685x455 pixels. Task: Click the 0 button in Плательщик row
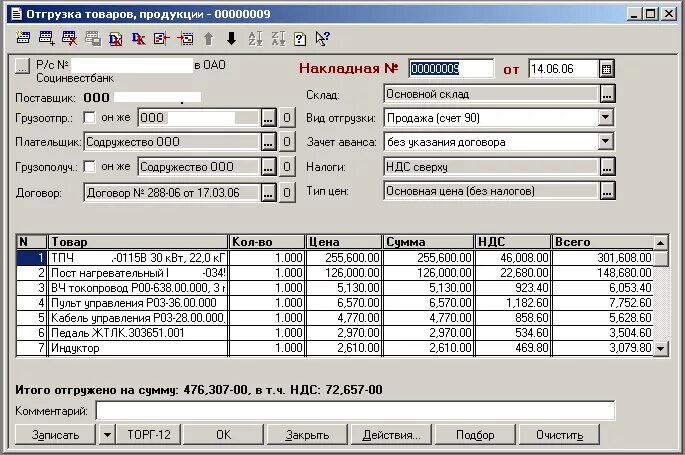point(287,142)
